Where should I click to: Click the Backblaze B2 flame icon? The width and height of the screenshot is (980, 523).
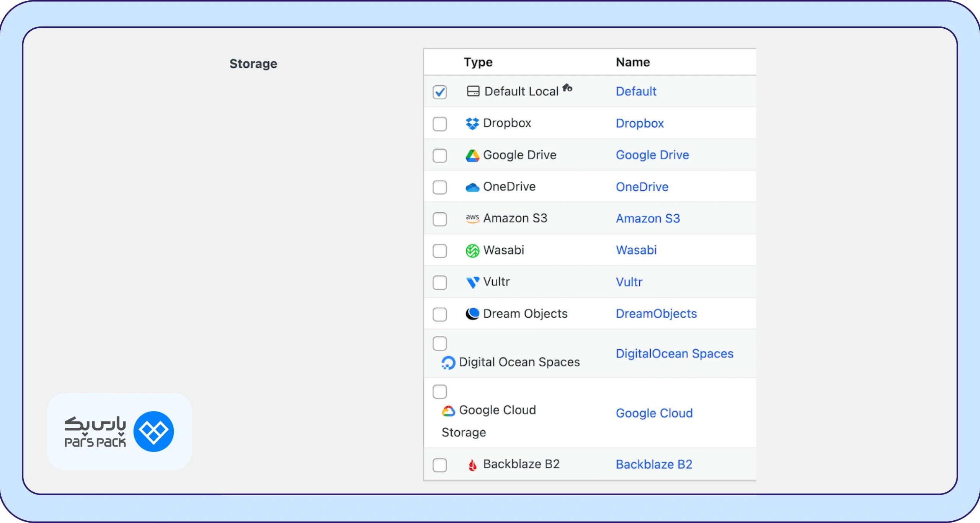[473, 465]
